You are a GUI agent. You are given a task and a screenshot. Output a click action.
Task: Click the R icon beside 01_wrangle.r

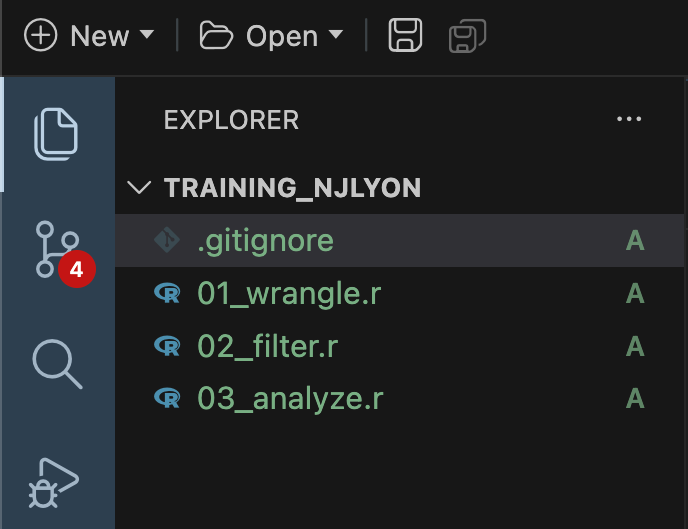tap(166, 294)
